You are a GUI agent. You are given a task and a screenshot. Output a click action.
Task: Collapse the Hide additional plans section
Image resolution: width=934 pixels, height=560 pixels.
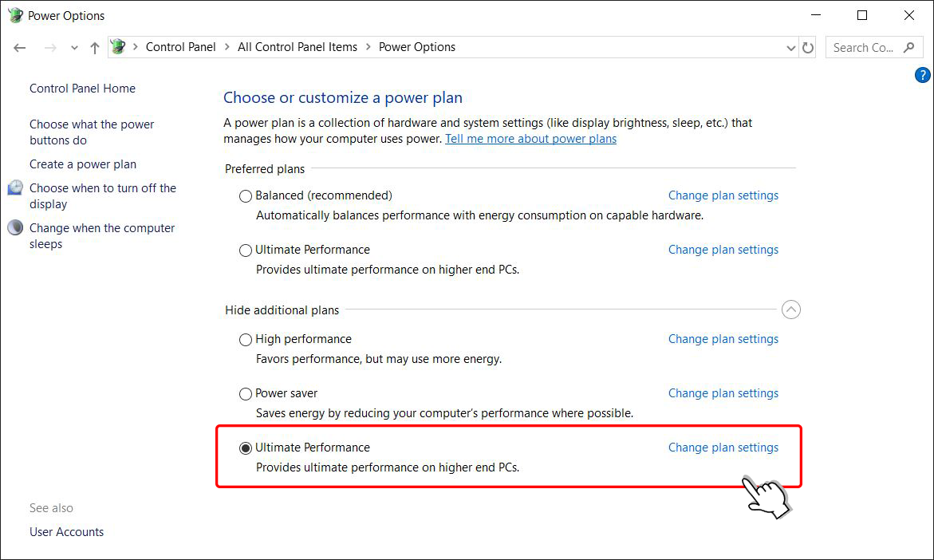pyautogui.click(x=790, y=310)
